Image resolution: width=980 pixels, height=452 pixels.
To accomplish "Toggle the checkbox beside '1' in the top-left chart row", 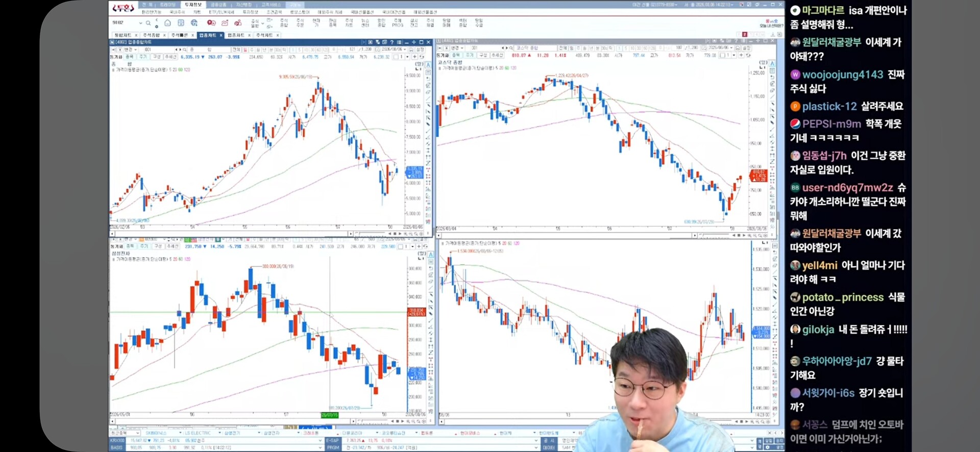I will pyautogui.click(x=396, y=57).
